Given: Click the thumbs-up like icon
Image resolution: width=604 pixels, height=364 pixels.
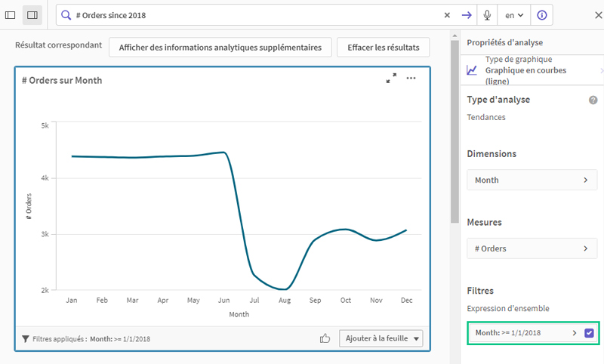Looking at the screenshot, I should pyautogui.click(x=325, y=338).
